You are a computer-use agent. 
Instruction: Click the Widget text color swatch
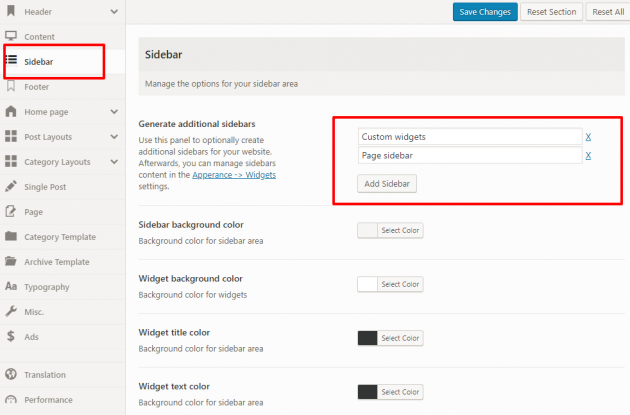(367, 392)
